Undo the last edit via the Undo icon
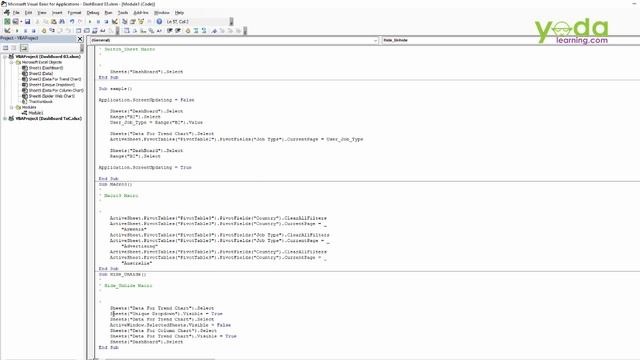 [72, 21]
